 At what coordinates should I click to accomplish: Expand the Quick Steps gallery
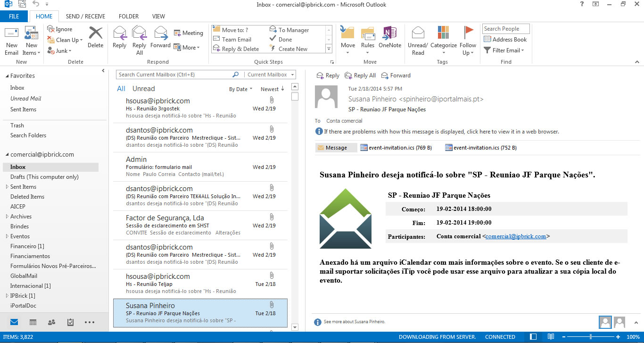329,49
